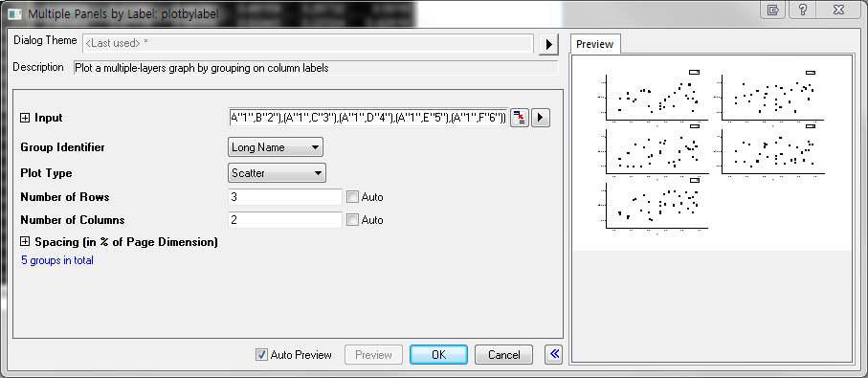This screenshot has height=378, width=868.
Task: Open Group Identifier Long Name dropdown
Action: (x=275, y=147)
